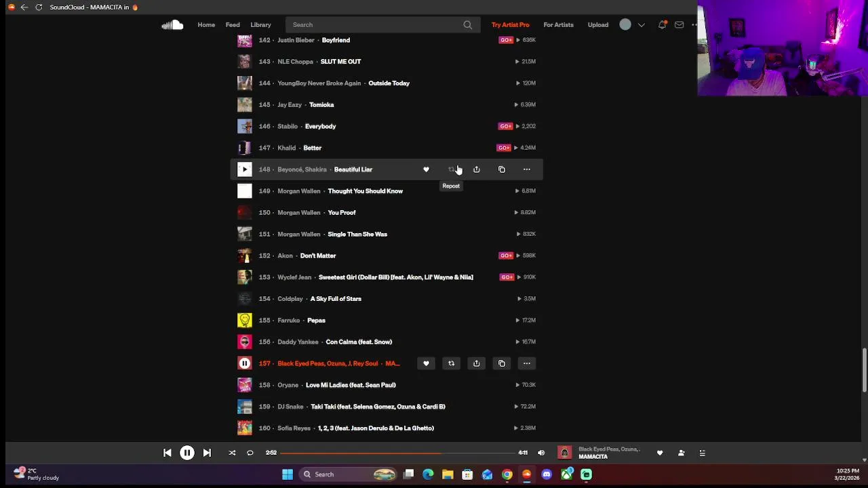The width and height of the screenshot is (868, 488).
Task: Open the messages envelope icon
Action: [x=679, y=25]
